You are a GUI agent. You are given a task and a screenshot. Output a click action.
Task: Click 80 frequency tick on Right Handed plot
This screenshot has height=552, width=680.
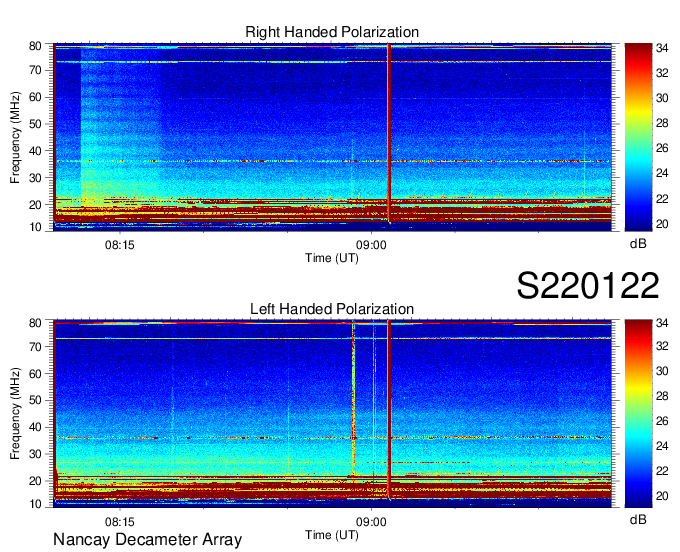point(35,46)
